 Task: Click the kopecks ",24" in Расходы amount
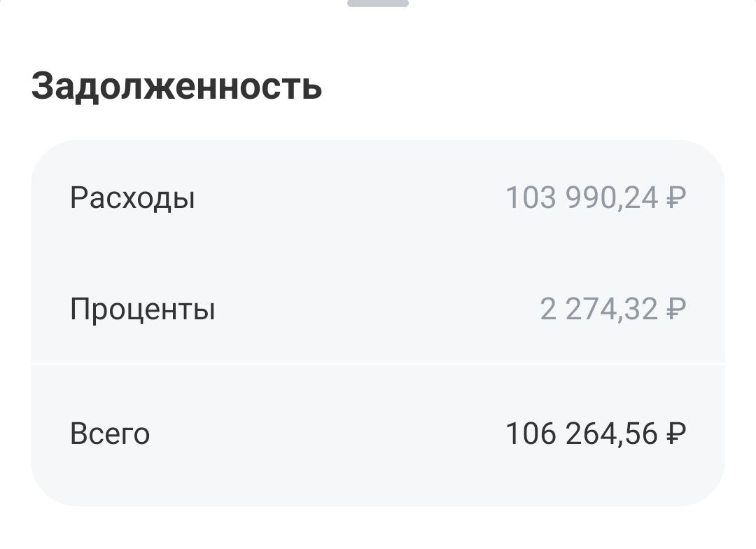[640, 198]
